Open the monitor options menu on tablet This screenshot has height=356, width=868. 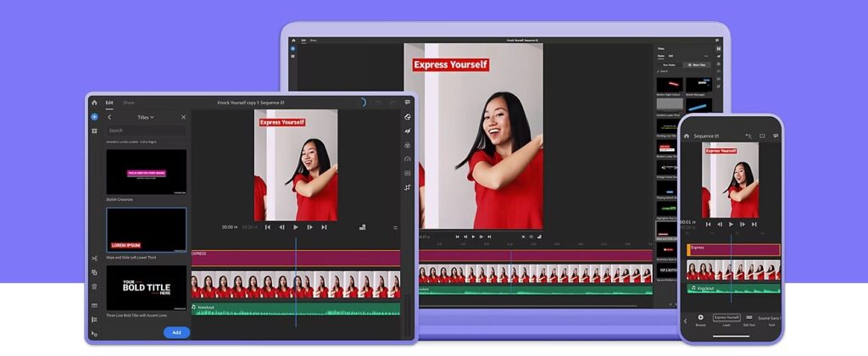pyautogui.click(x=395, y=227)
